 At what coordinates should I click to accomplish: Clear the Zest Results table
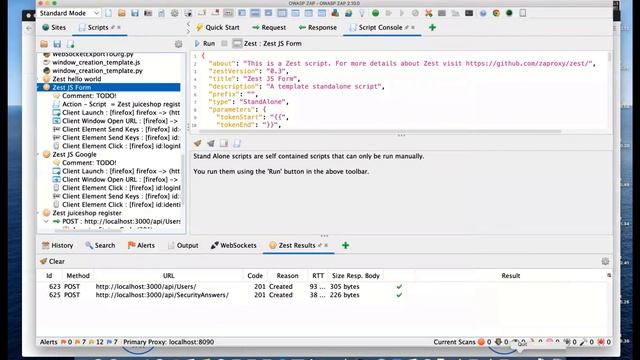pos(52,261)
